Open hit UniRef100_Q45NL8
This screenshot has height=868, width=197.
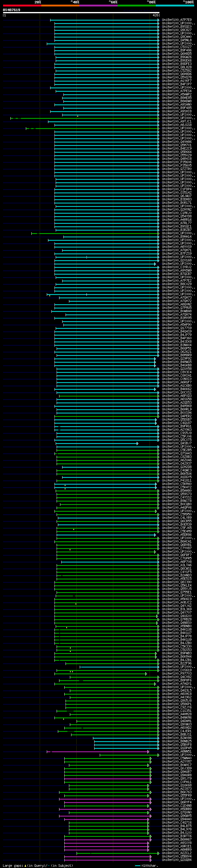[177, 40]
